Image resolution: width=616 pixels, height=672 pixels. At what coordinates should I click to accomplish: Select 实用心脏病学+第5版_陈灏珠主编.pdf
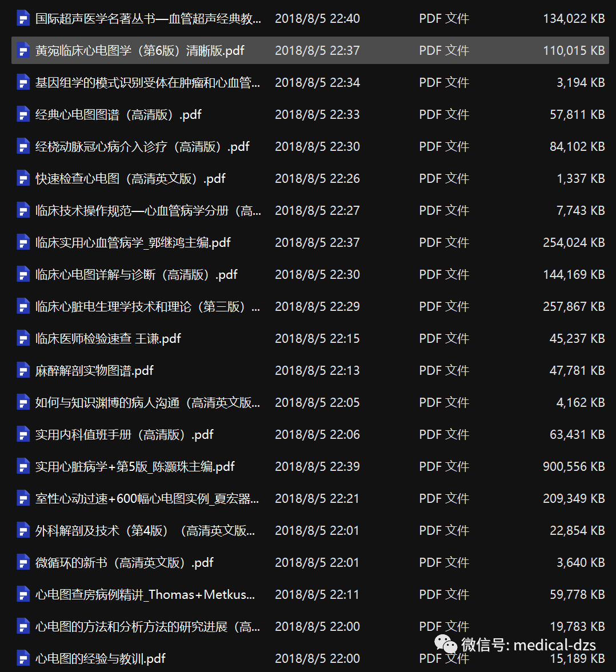(135, 467)
